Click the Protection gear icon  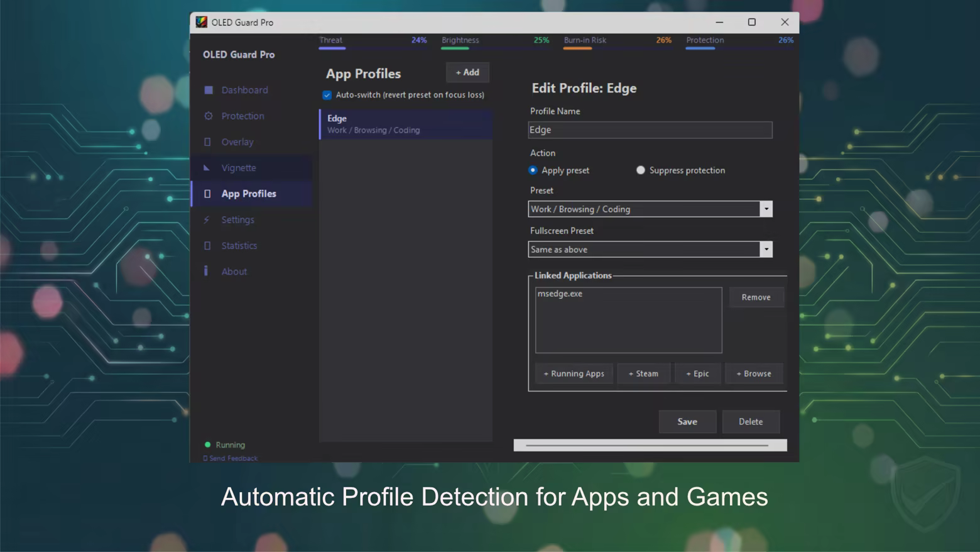pyautogui.click(x=209, y=116)
